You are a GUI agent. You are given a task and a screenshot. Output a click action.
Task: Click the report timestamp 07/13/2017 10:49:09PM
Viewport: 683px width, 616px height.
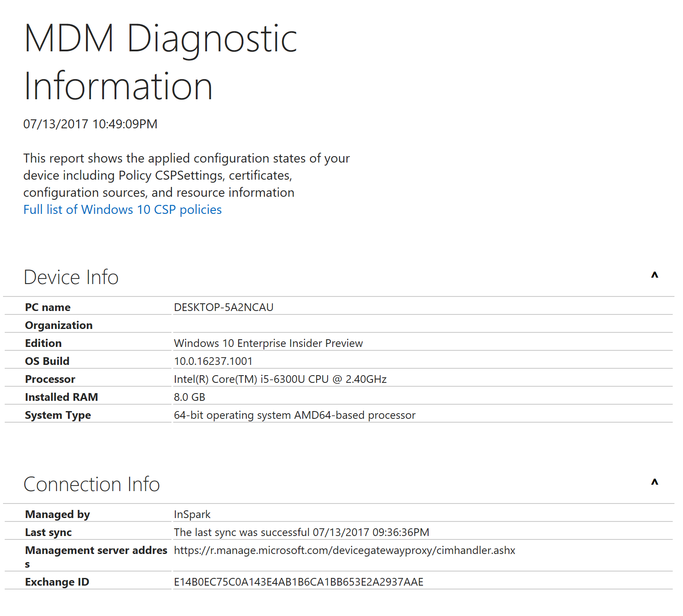pyautogui.click(x=90, y=124)
